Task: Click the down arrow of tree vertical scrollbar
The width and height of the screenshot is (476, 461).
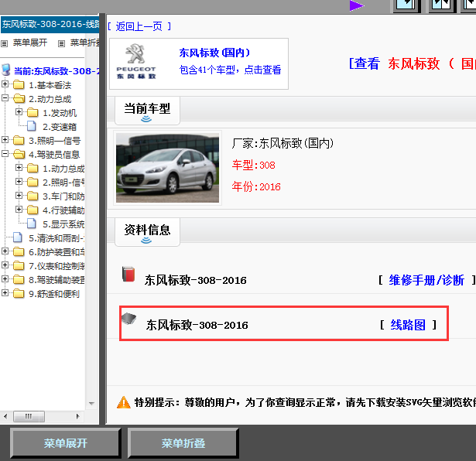Action: (x=91, y=404)
